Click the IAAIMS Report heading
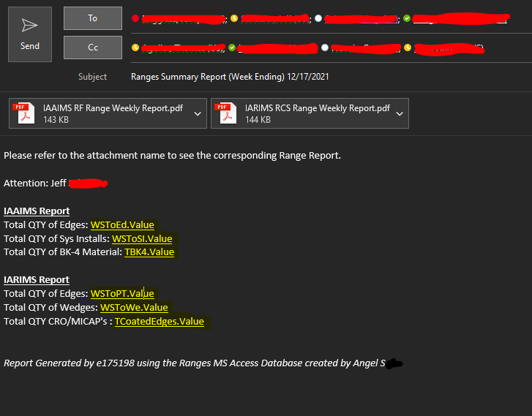The image size is (532, 416). tap(37, 211)
